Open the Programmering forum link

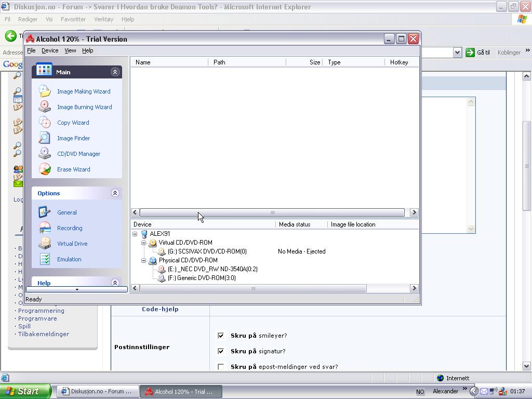coord(41,311)
